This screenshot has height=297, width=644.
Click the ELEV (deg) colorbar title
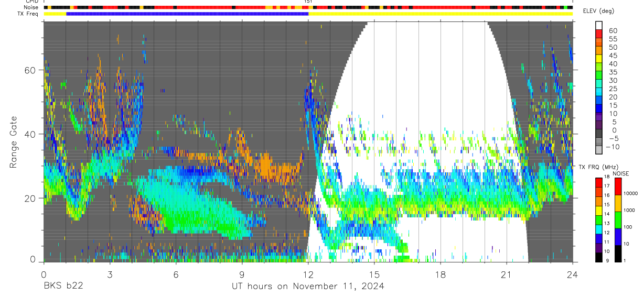[x=600, y=11]
